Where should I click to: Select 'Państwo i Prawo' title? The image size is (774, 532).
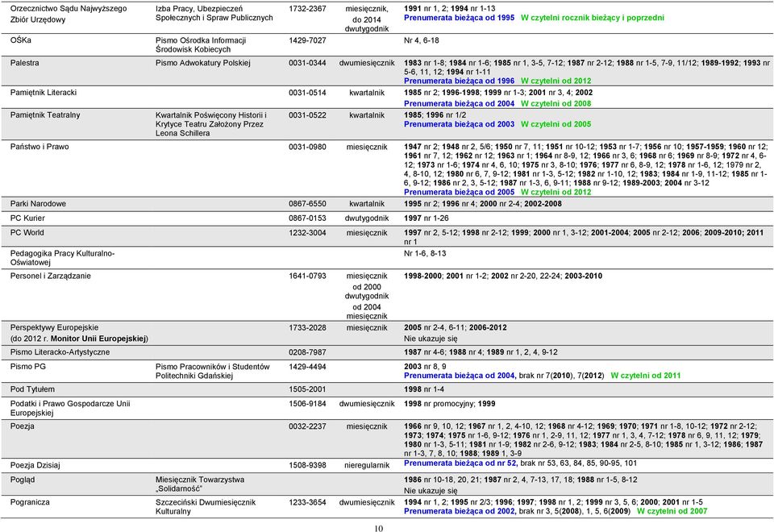pos(40,147)
